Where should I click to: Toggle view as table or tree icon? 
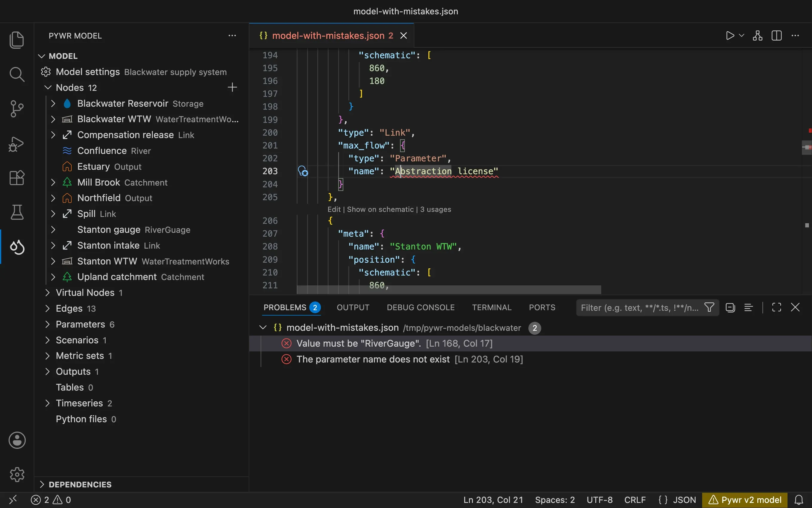tap(748, 307)
